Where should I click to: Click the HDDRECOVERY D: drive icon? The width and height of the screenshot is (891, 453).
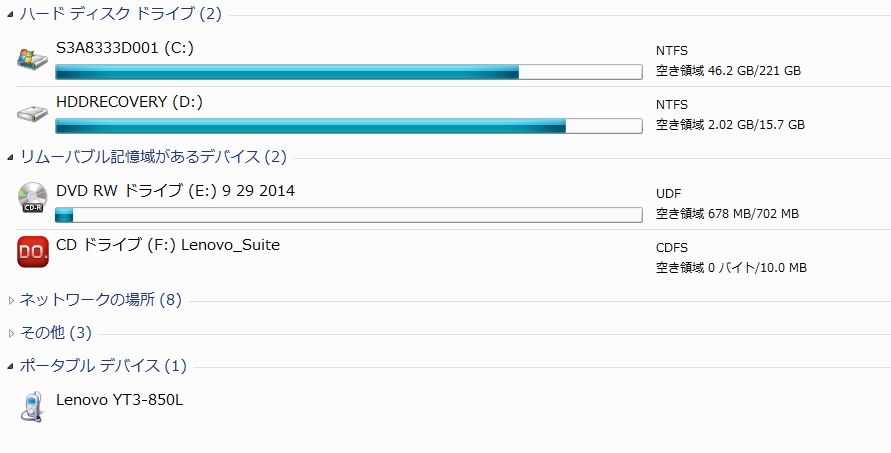(x=32, y=114)
